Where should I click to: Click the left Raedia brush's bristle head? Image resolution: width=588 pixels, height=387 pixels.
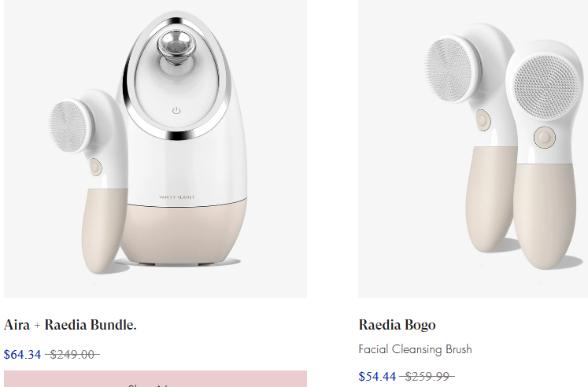tap(449, 69)
